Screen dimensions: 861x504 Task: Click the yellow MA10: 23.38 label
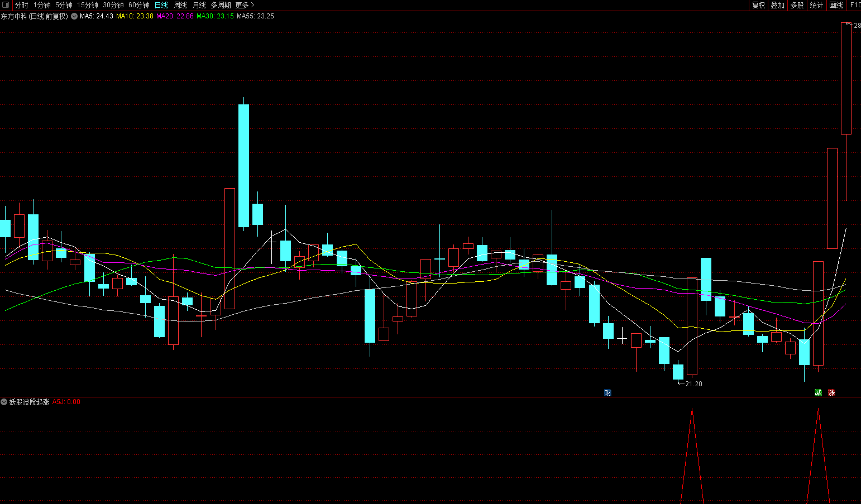[135, 16]
